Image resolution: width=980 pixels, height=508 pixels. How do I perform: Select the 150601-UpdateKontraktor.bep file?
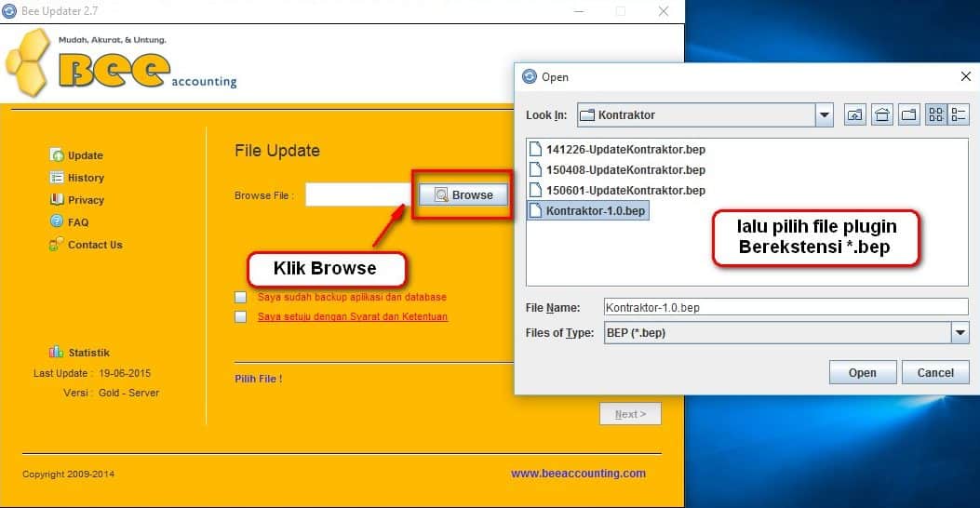(625, 191)
